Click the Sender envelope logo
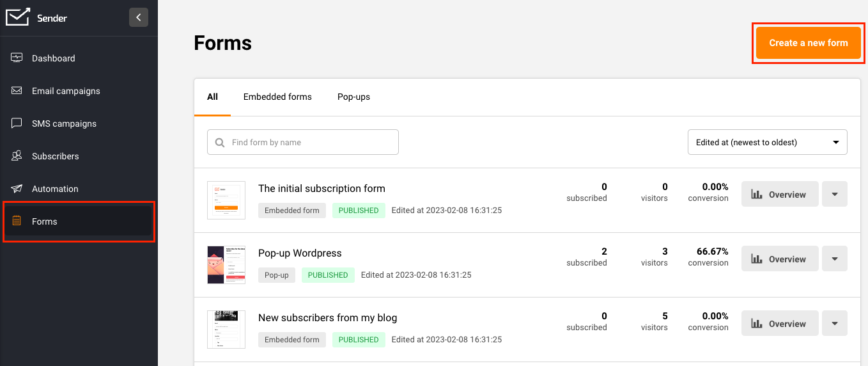The height and width of the screenshot is (366, 868). (x=18, y=17)
